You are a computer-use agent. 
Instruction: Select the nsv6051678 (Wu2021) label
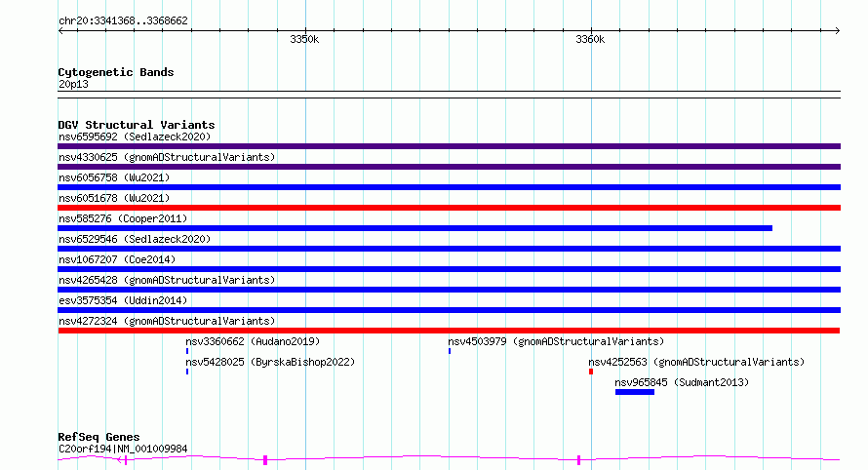pos(114,198)
